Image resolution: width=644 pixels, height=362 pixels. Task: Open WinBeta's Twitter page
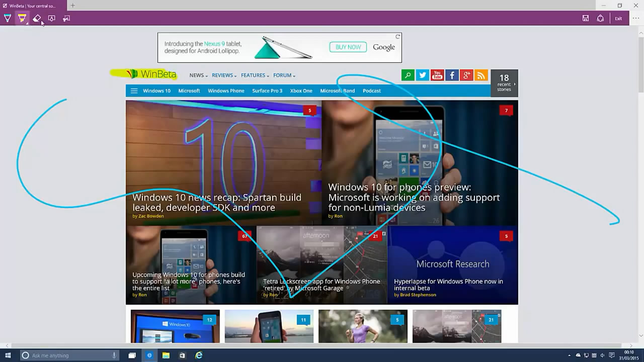[x=422, y=75]
